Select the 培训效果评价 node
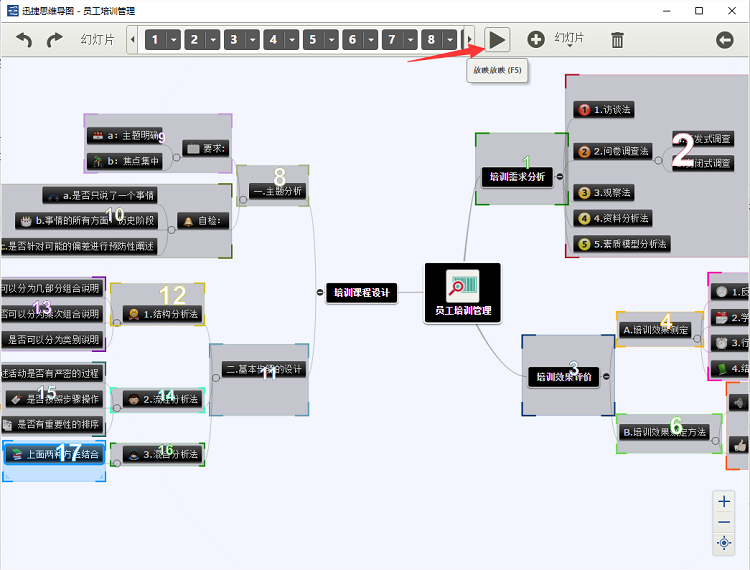750x570 pixels. 564,377
